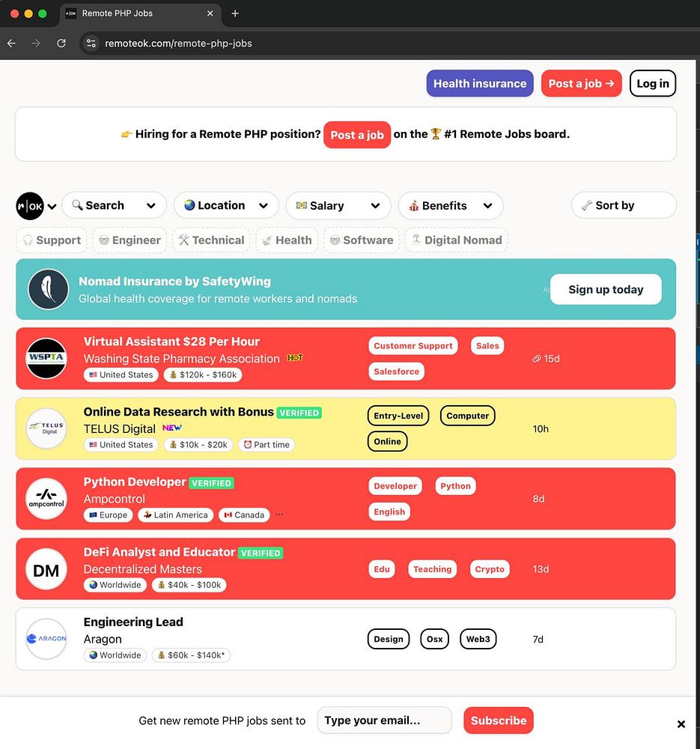Click the $120k - $160k salary badge

203,375
